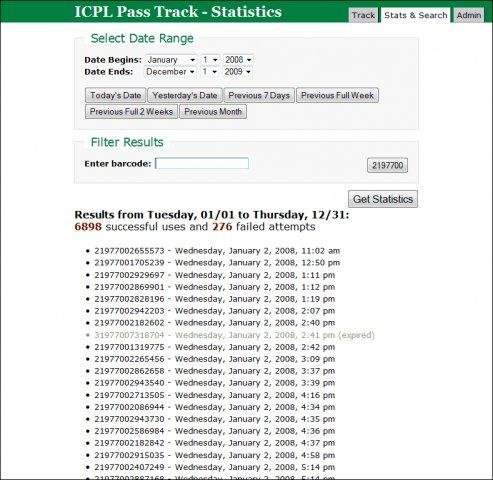The width and height of the screenshot is (493, 480).
Task: Select entry 21977002265456 at 3:09 pm
Action: click(215, 359)
